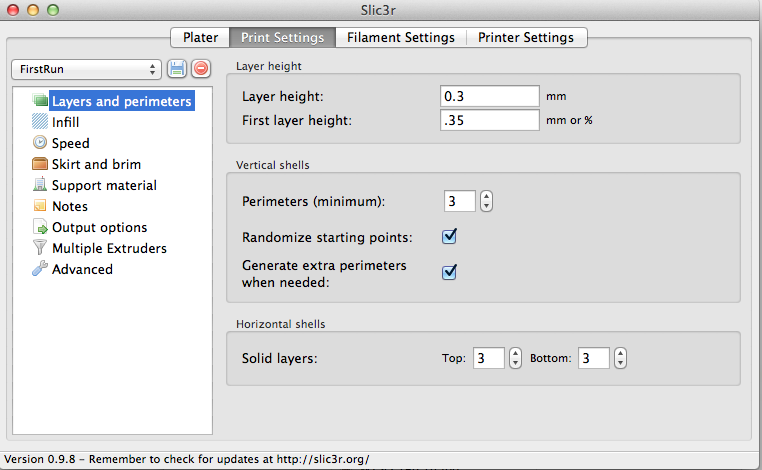Click the Bottom solid layers stepper
762x470 pixels.
(620, 358)
